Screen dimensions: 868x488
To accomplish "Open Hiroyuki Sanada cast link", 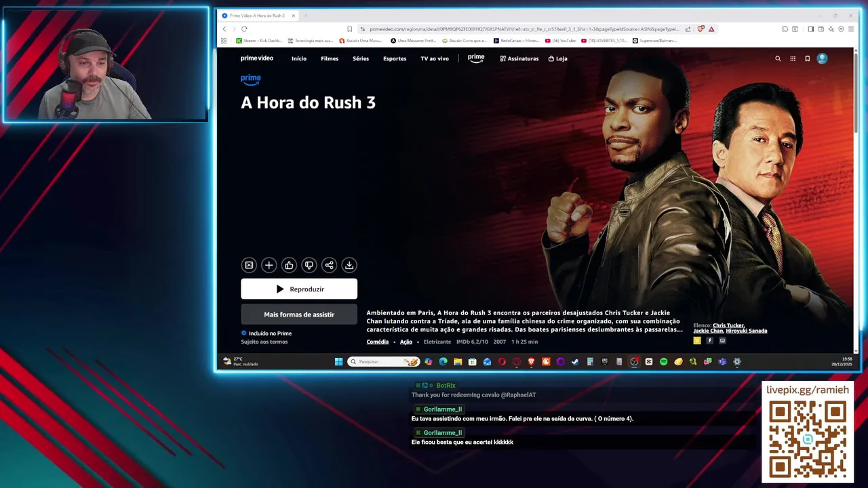I will coord(747,331).
